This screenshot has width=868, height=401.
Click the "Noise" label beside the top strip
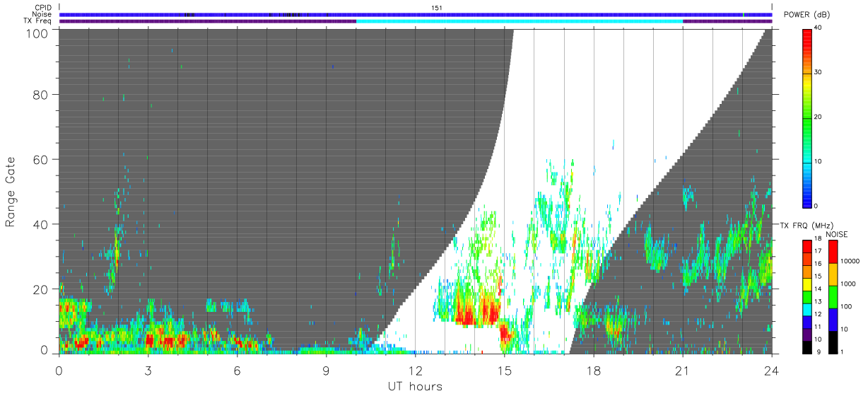[x=42, y=15]
